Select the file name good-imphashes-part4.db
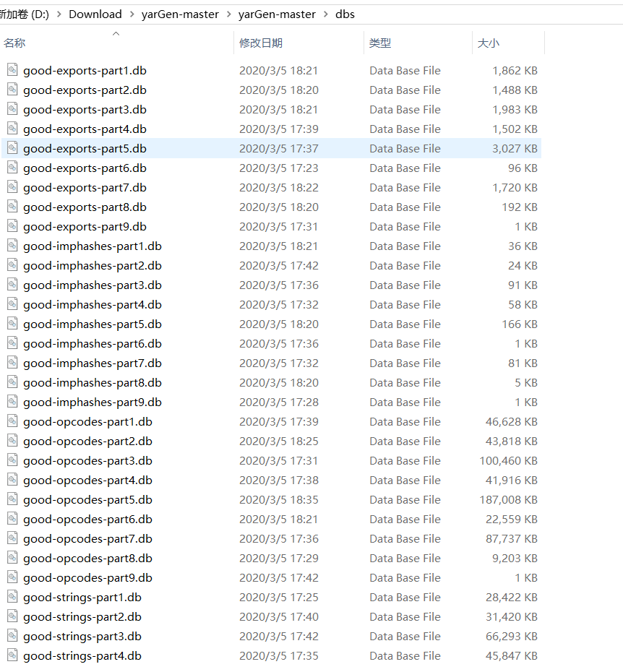This screenshot has height=672, width=623. tap(93, 305)
